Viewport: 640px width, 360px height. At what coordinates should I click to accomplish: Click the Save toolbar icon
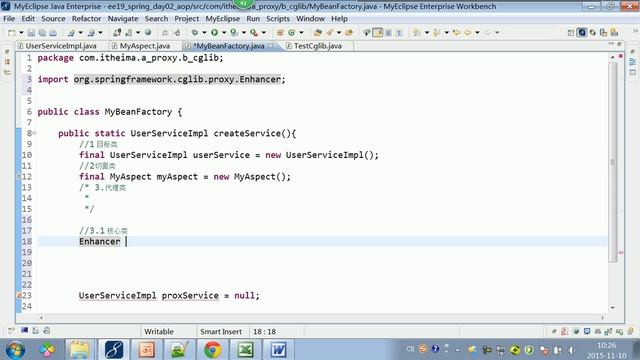31,33
